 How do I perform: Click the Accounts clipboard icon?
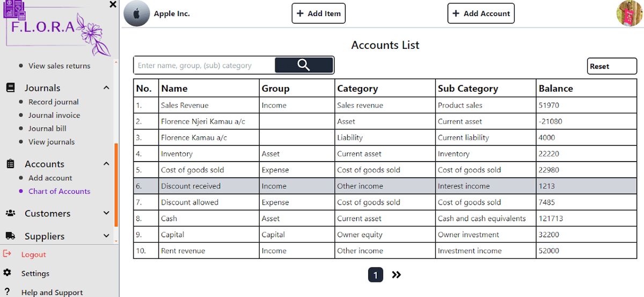10,164
